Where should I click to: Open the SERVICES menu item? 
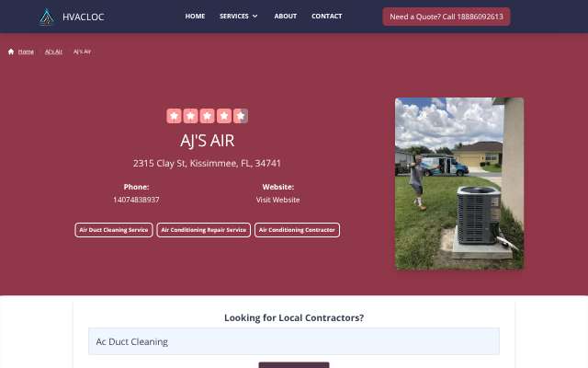[x=234, y=17]
